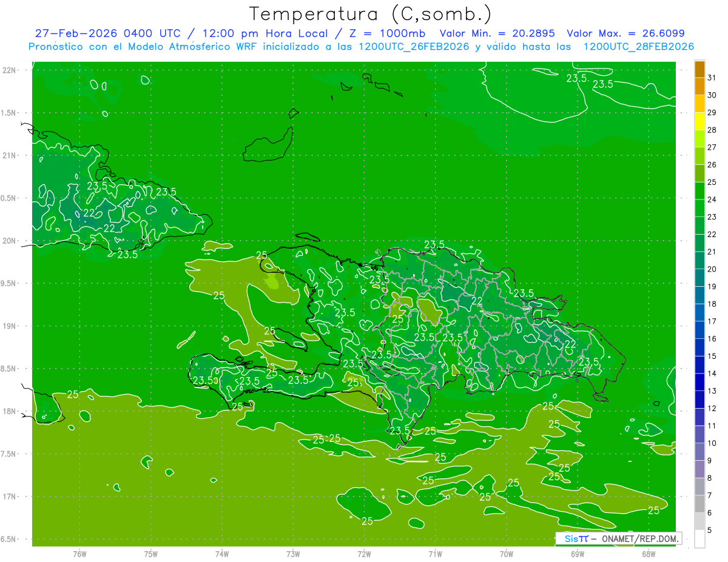Click the "20N" latitude axis label
Viewport: 728px width, 562px height.
tap(10, 241)
